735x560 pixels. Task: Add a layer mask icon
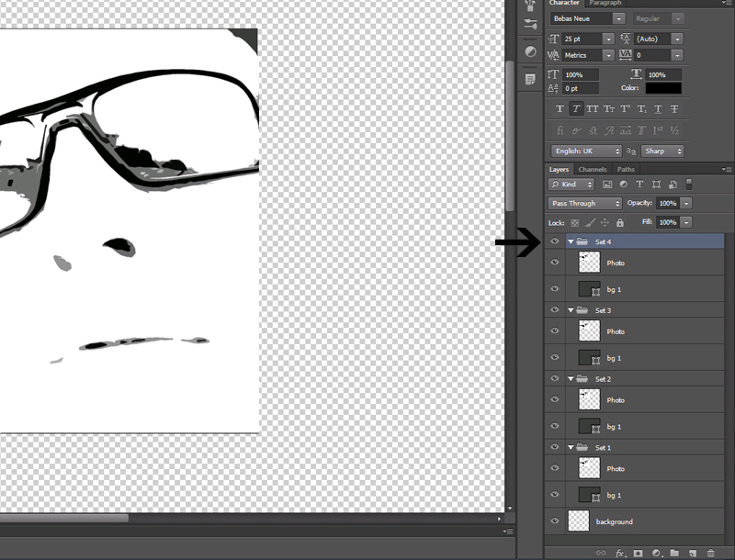click(638, 553)
